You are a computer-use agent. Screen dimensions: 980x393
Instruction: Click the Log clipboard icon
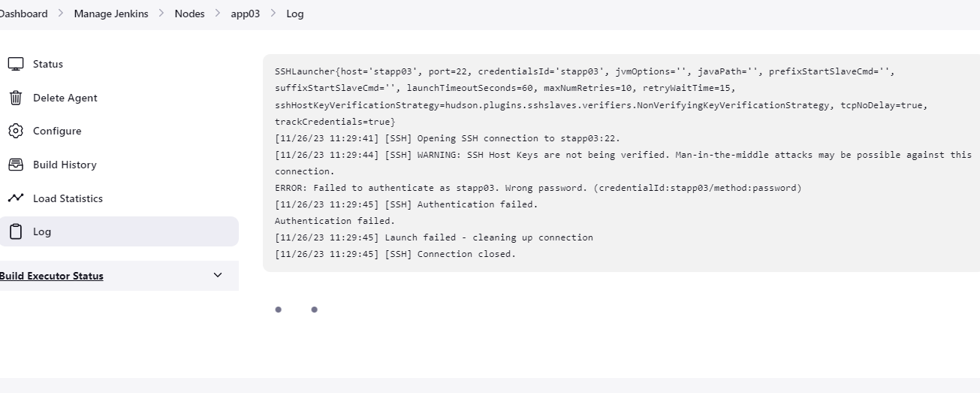click(16, 231)
